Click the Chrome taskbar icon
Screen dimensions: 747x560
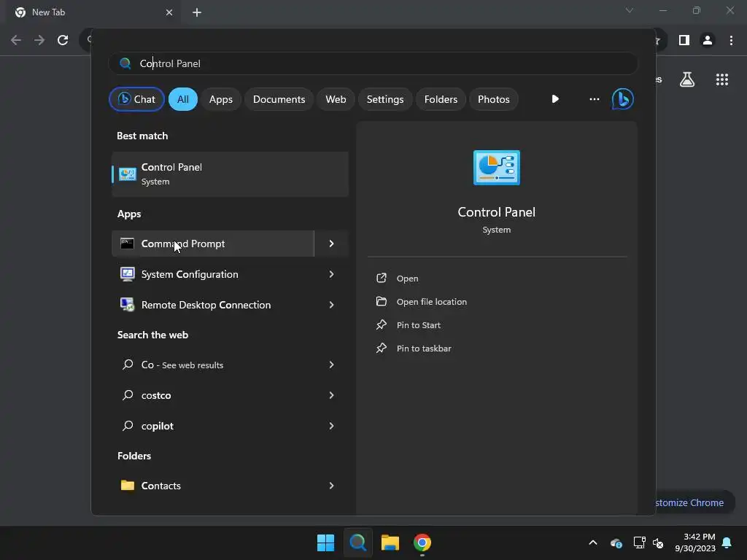tap(422, 542)
